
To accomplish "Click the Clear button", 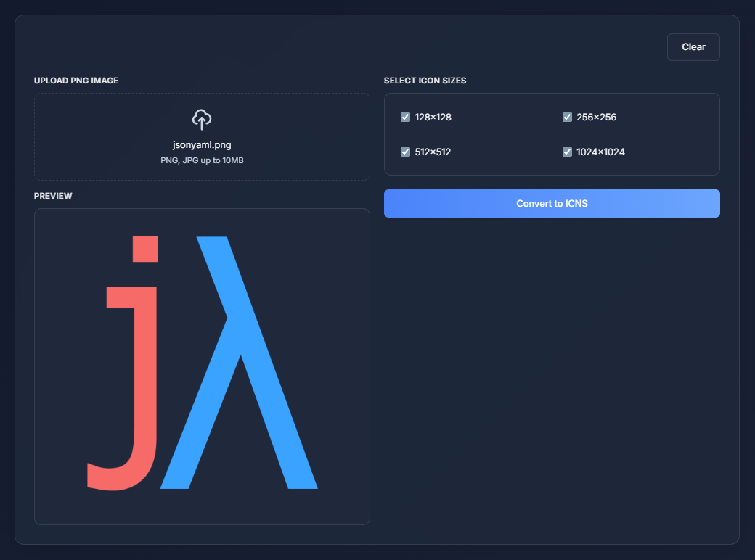I will point(693,47).
